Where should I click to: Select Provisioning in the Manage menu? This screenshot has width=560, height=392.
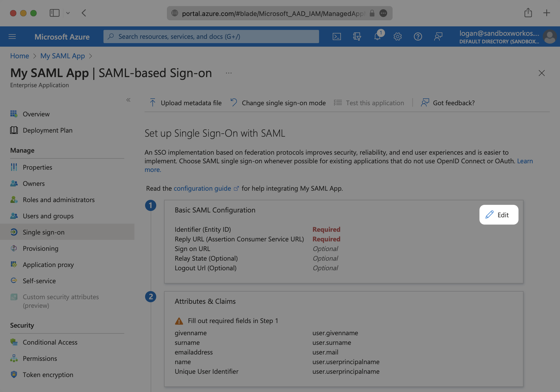click(41, 248)
